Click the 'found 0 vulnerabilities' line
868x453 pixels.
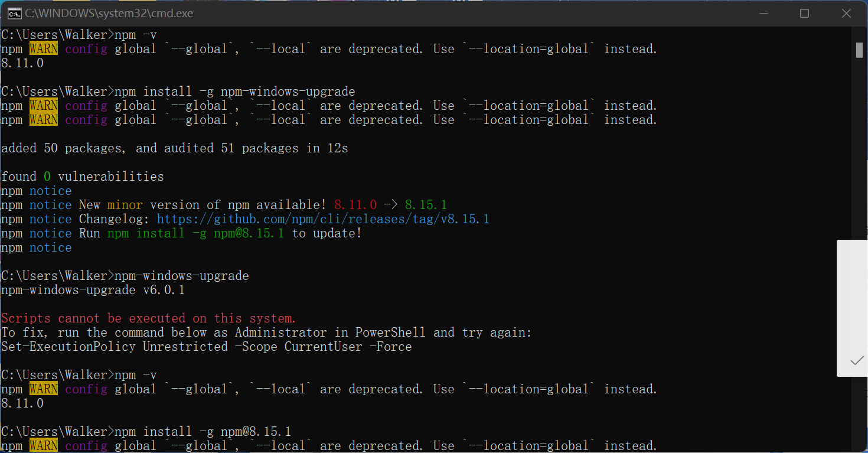pyautogui.click(x=82, y=177)
